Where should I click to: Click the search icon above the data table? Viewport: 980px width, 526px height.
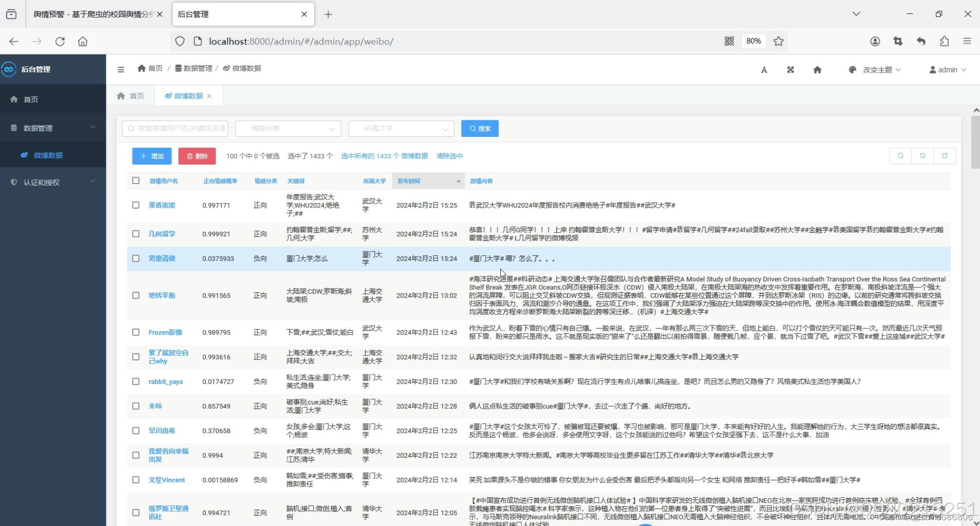point(900,156)
